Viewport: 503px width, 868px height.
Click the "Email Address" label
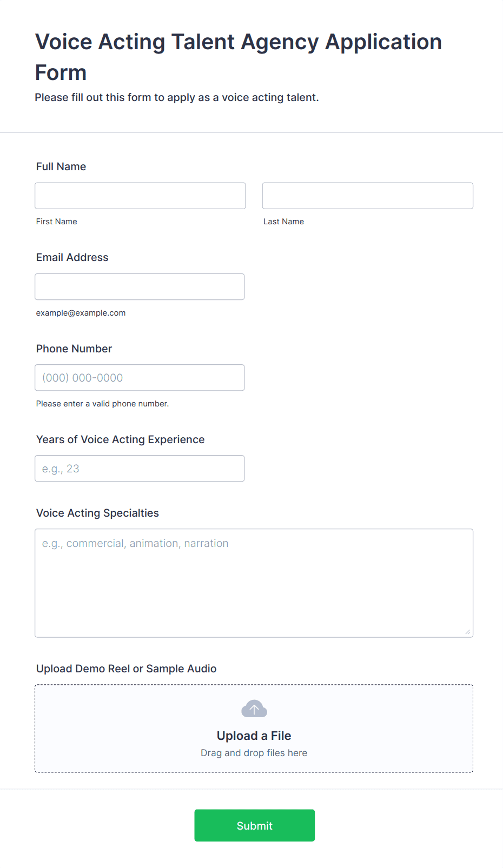point(72,257)
